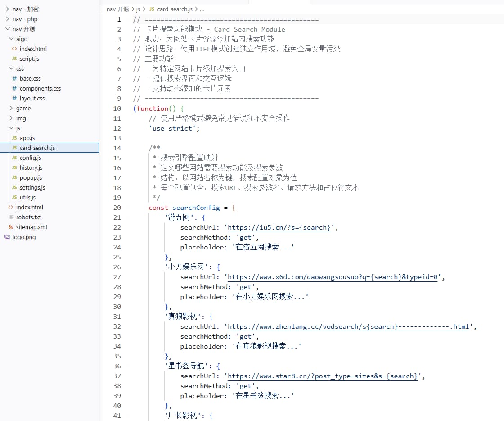Open components.css file
The height and width of the screenshot is (421, 504).
[x=40, y=88]
